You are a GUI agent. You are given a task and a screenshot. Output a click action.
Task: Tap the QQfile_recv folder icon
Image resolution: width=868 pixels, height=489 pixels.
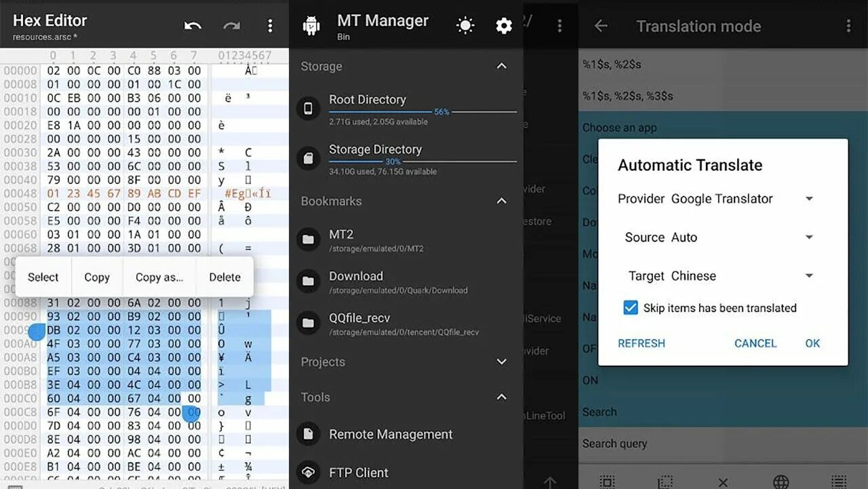point(309,324)
